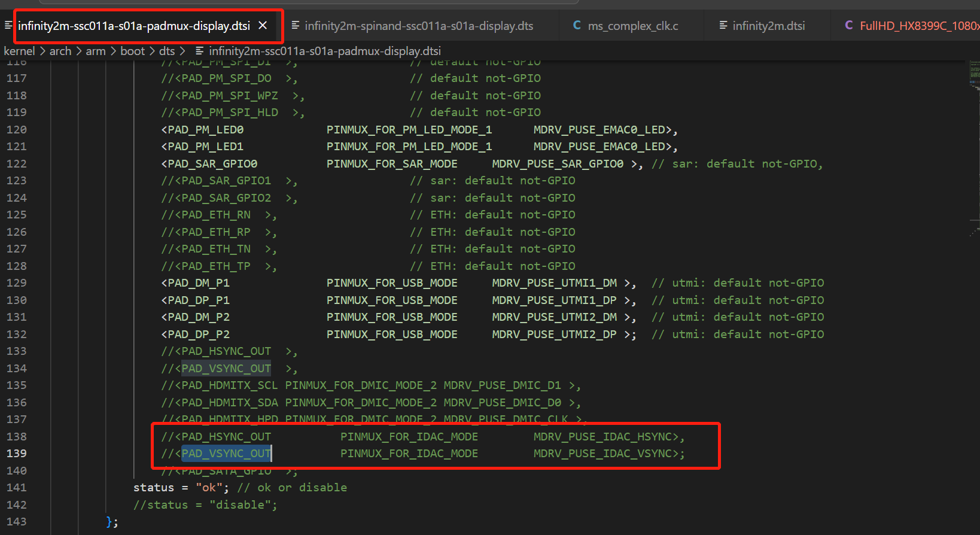
Task: Click PAD_DP_P1 on line 130
Action: (199, 300)
